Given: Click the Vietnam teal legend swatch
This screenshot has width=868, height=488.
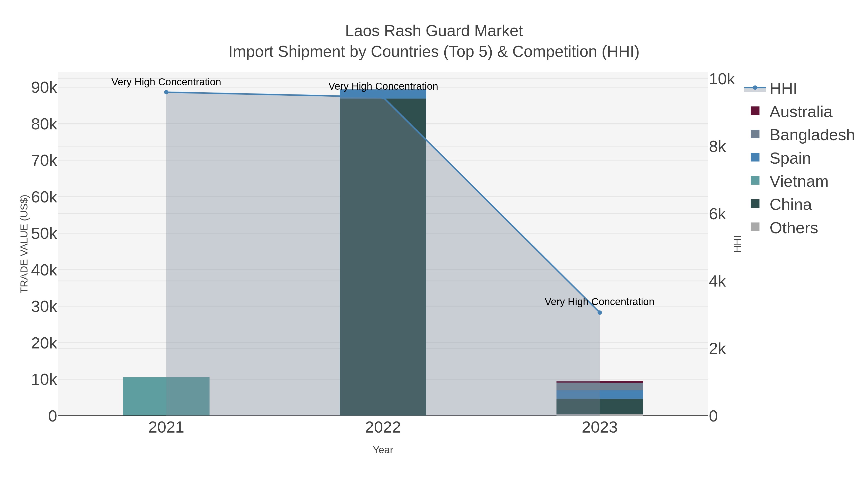Looking at the screenshot, I should [755, 180].
